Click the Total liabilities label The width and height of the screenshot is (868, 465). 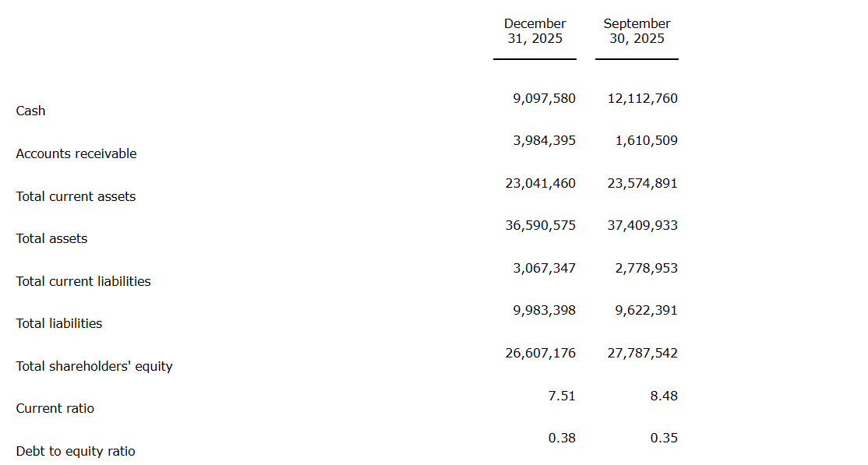[x=59, y=324]
